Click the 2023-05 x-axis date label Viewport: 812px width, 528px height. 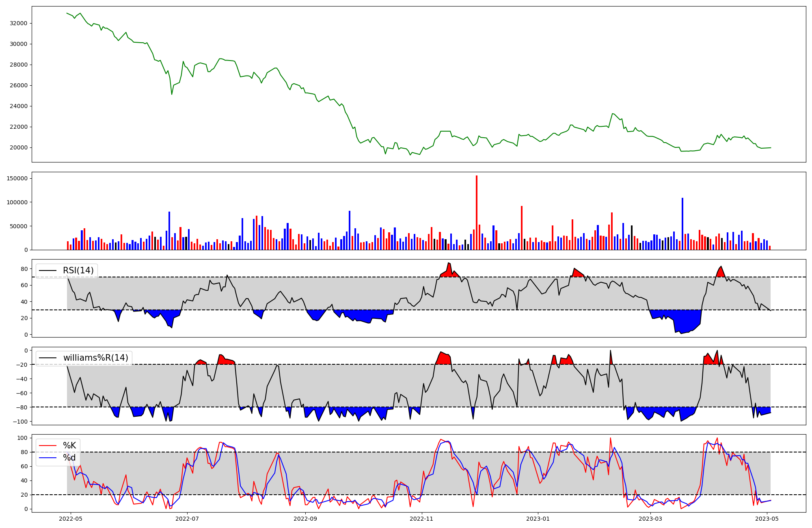pos(767,518)
